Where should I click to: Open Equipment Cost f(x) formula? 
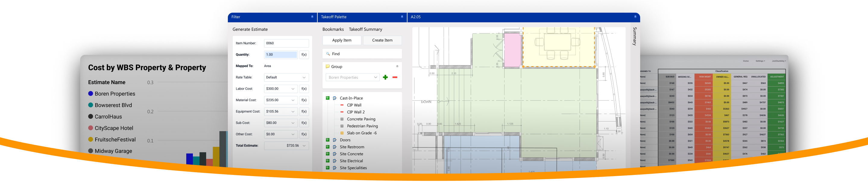[x=304, y=111]
